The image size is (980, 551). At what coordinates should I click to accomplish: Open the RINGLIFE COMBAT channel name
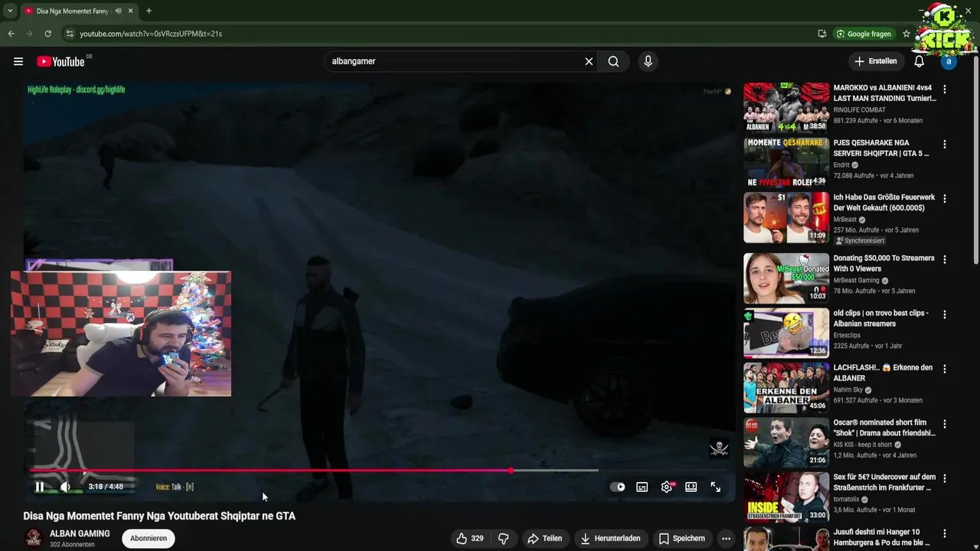click(x=859, y=109)
